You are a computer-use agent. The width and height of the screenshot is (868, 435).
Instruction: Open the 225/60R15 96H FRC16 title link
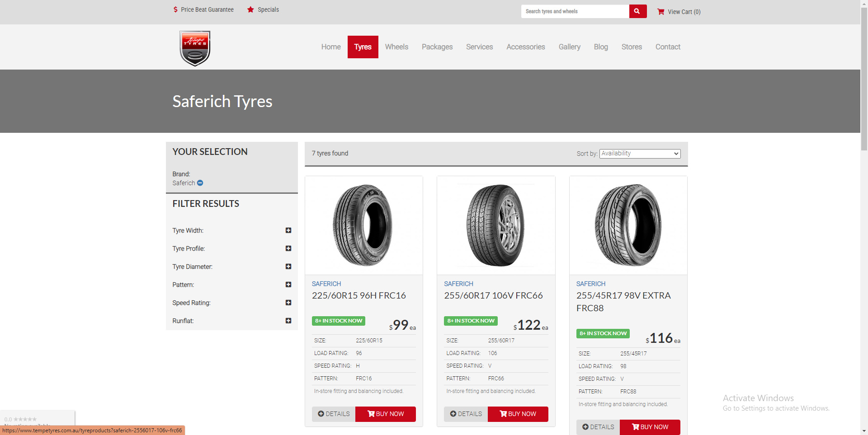[x=359, y=295]
